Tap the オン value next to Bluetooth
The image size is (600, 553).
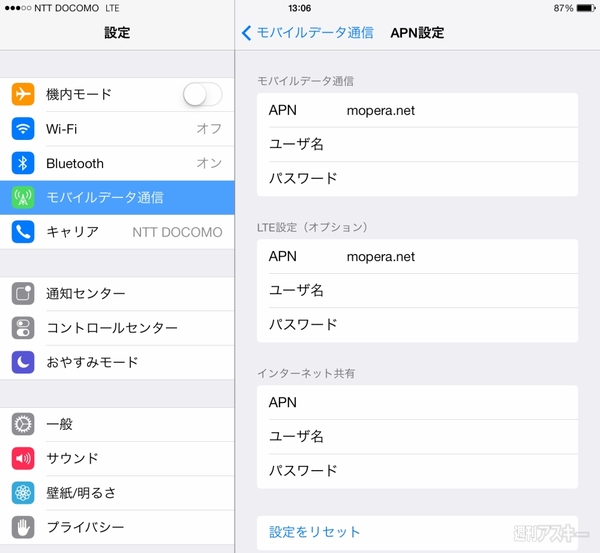point(209,163)
